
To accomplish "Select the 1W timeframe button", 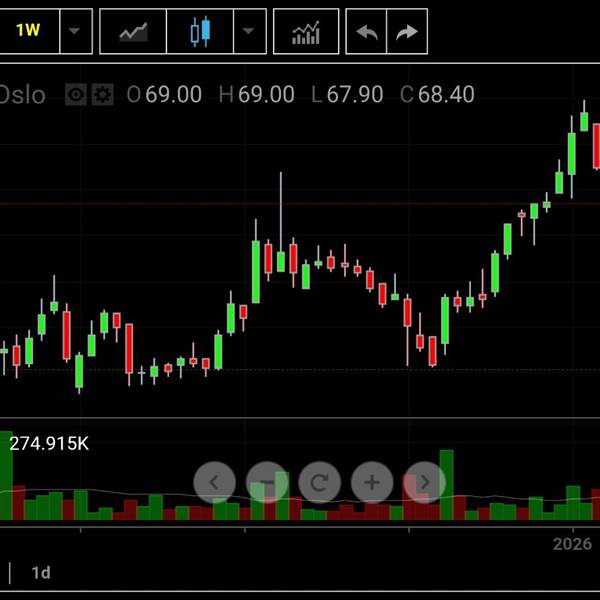I will point(29,31).
